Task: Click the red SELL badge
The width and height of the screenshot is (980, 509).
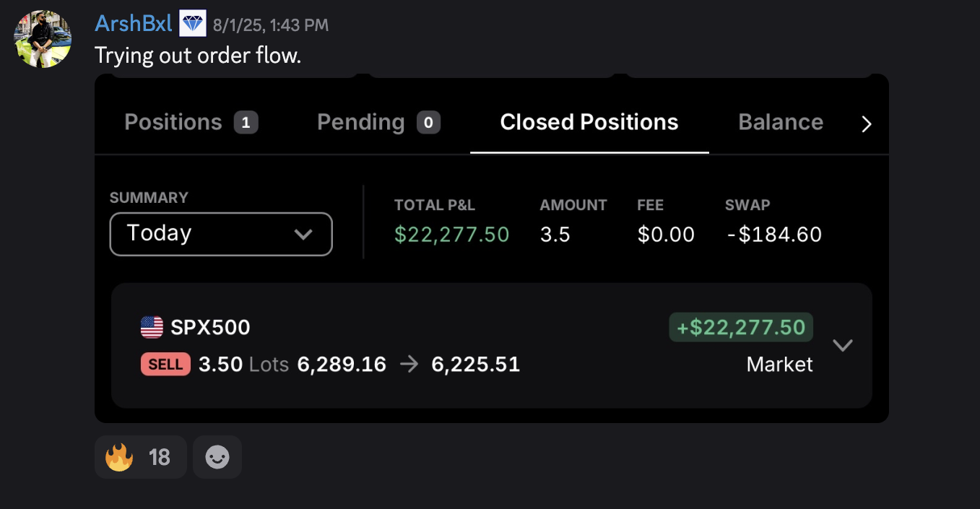Action: (x=165, y=365)
